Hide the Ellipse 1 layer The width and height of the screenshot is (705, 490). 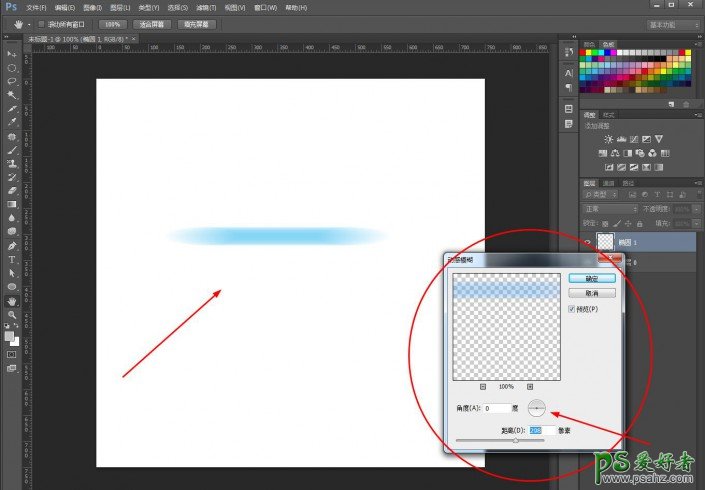pyautogui.click(x=588, y=242)
